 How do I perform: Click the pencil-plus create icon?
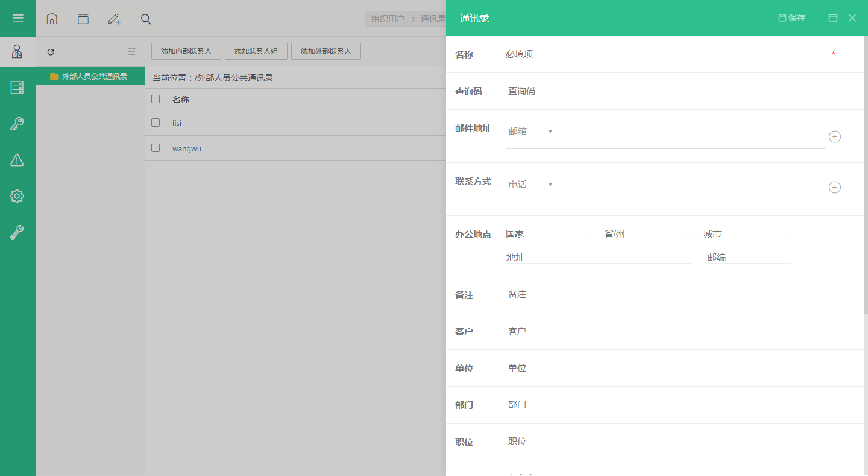[x=115, y=19]
